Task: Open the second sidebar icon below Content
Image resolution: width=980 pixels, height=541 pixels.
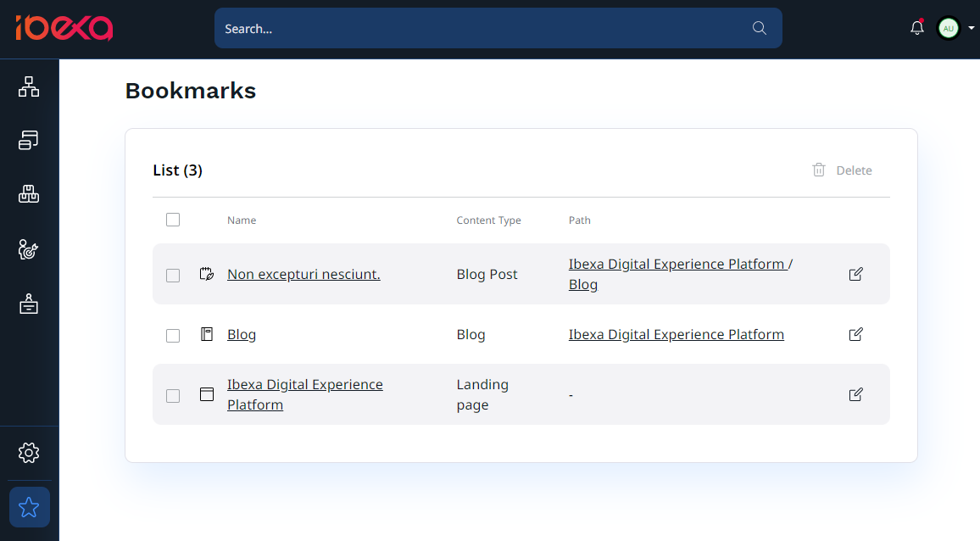Action: click(29, 141)
